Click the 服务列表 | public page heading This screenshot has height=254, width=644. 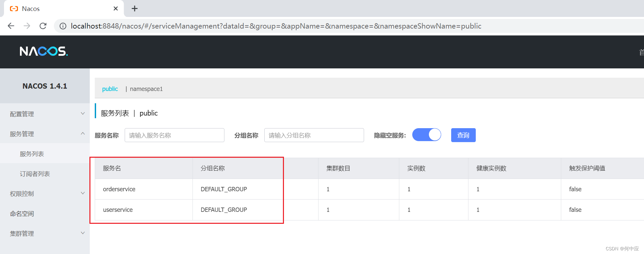click(x=129, y=113)
